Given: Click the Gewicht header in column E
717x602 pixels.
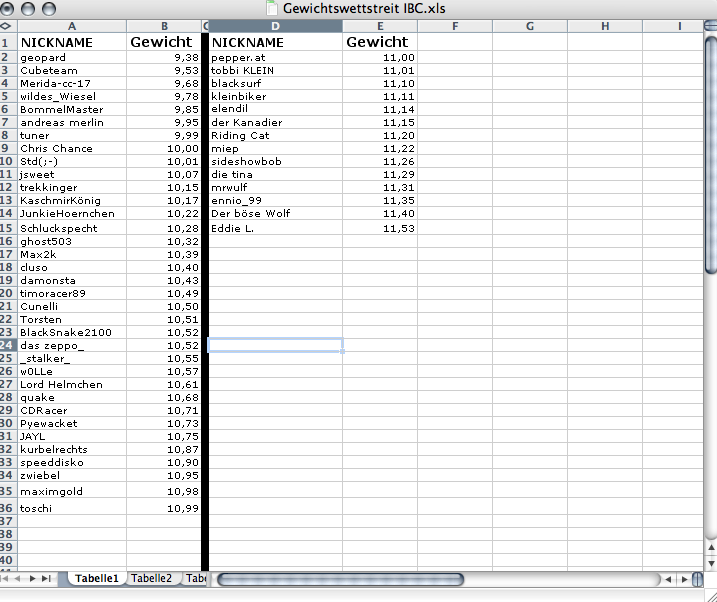Looking at the screenshot, I should coord(379,42).
